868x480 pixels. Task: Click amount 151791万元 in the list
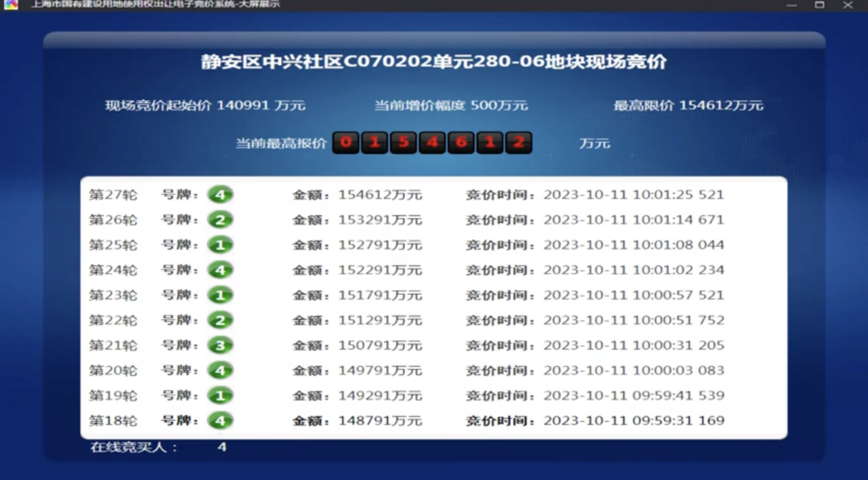380,295
